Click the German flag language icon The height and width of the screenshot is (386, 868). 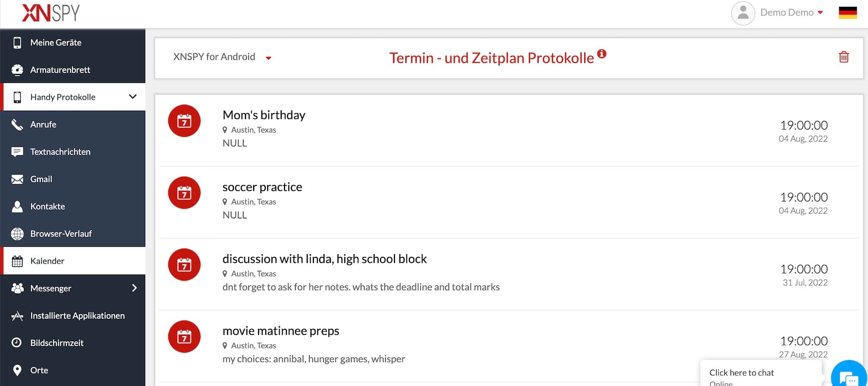click(847, 13)
